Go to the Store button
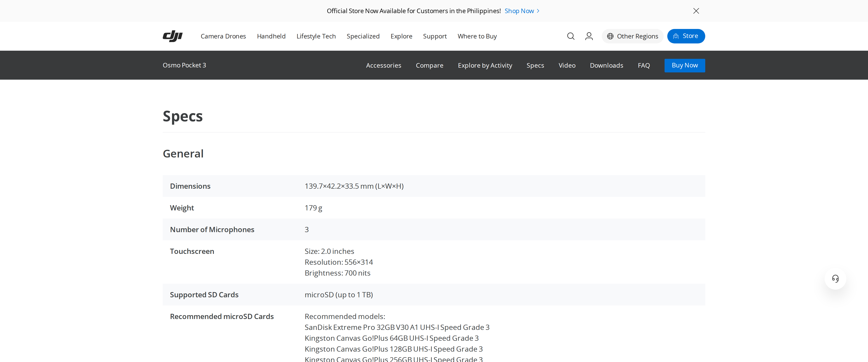The height and width of the screenshot is (362, 868). click(686, 36)
